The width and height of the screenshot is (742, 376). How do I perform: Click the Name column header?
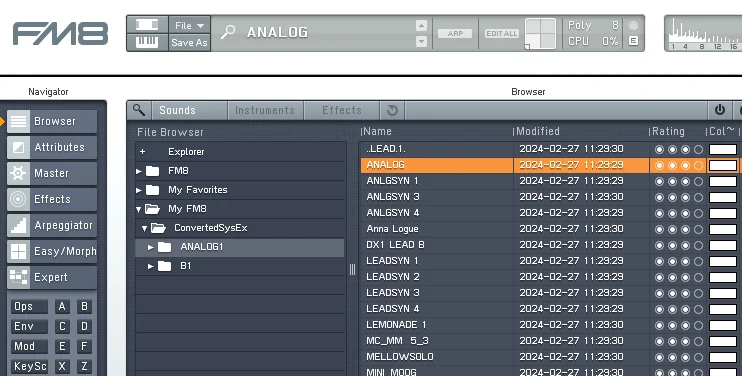436,131
